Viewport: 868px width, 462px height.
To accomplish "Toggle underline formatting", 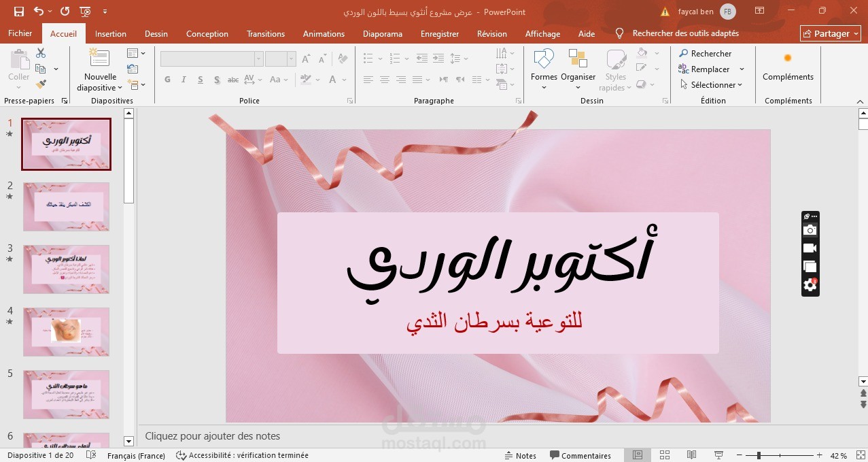I will click(200, 80).
